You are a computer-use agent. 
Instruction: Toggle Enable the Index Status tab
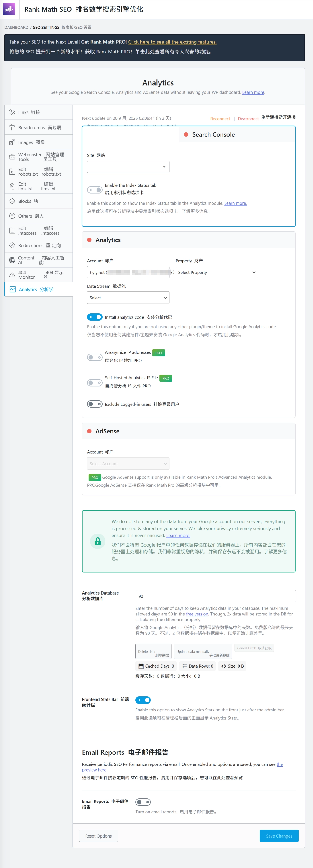(x=95, y=190)
